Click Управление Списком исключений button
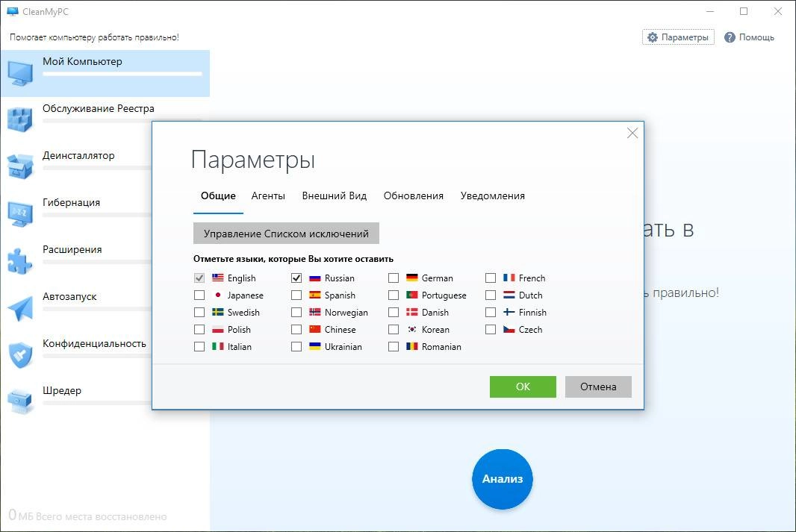The image size is (796, 532). click(x=286, y=234)
